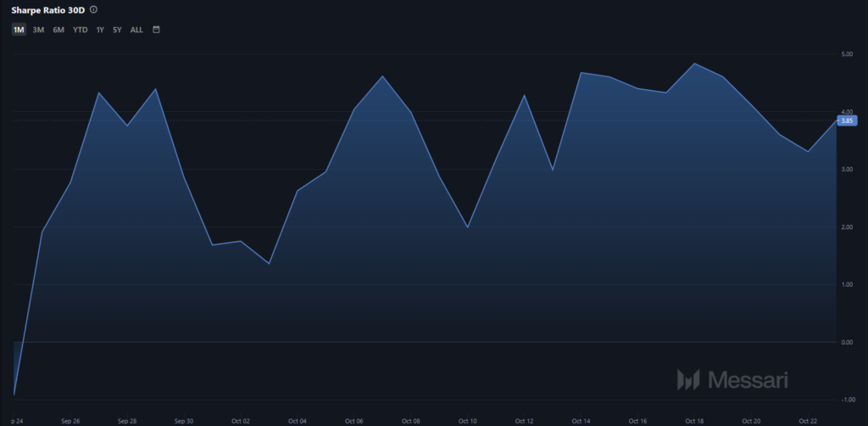Click the Oct 16 x-axis label

click(637, 421)
